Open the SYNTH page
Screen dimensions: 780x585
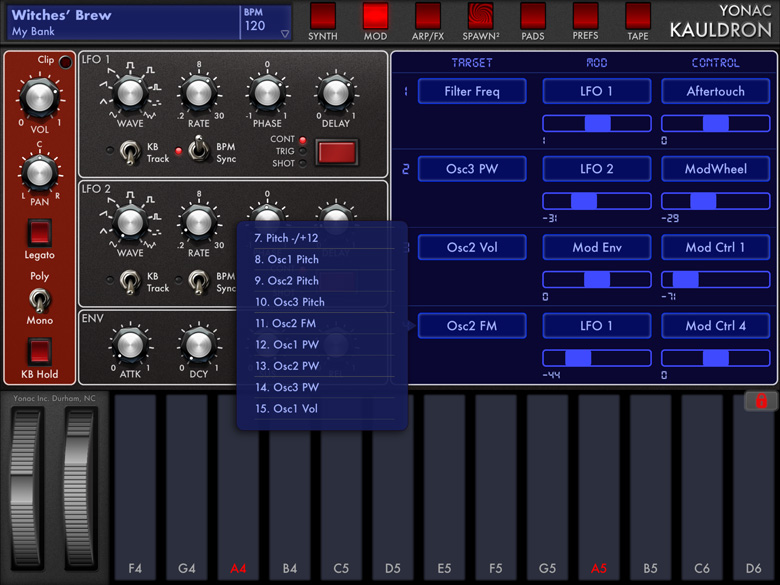(323, 16)
